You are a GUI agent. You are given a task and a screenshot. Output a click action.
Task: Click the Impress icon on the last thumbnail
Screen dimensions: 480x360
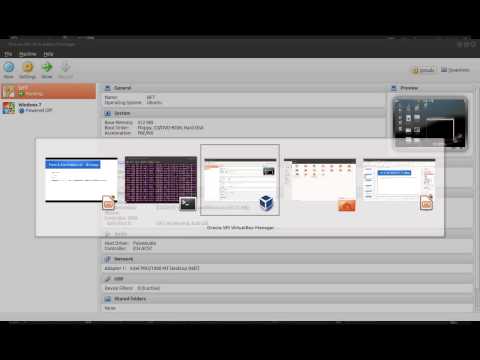coord(426,202)
